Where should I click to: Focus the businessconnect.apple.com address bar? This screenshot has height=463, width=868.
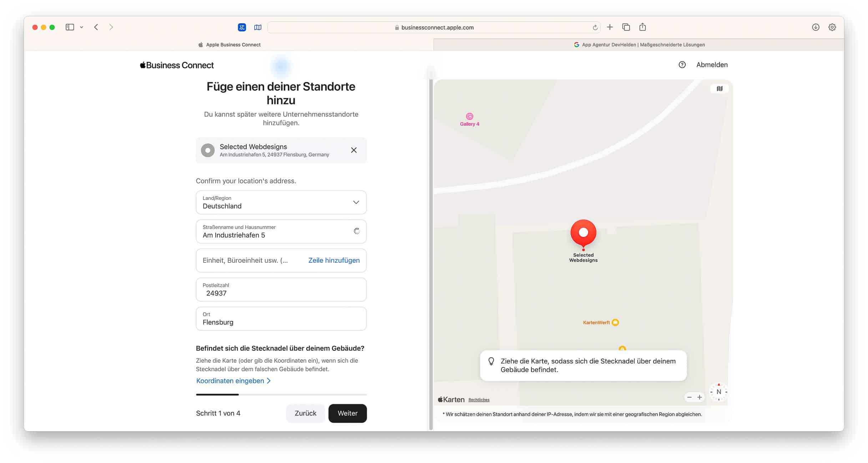(434, 27)
